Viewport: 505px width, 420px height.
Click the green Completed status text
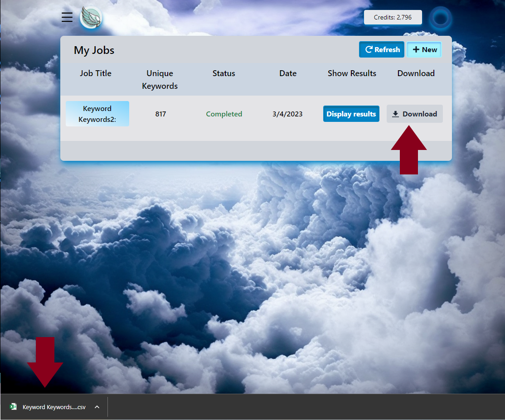(224, 114)
